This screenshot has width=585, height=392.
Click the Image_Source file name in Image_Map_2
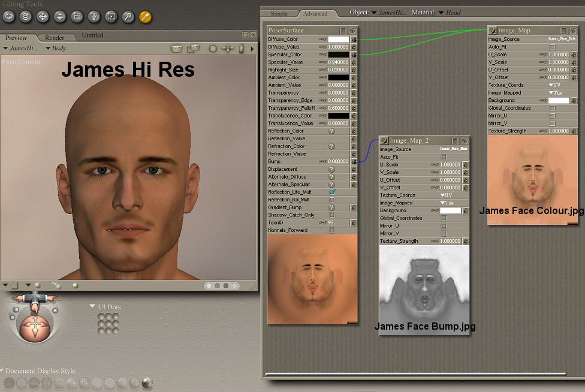453,149
